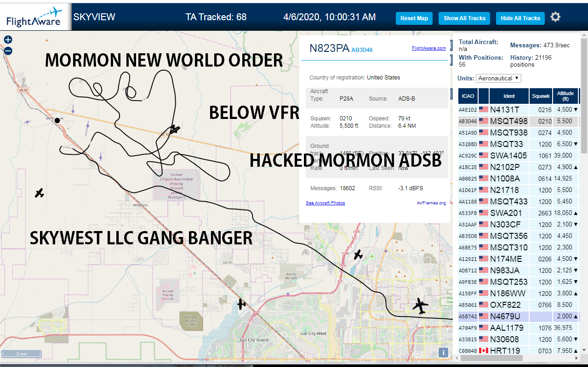This screenshot has width=588, height=367.
Task: Open the settings gear icon
Action: click(555, 17)
